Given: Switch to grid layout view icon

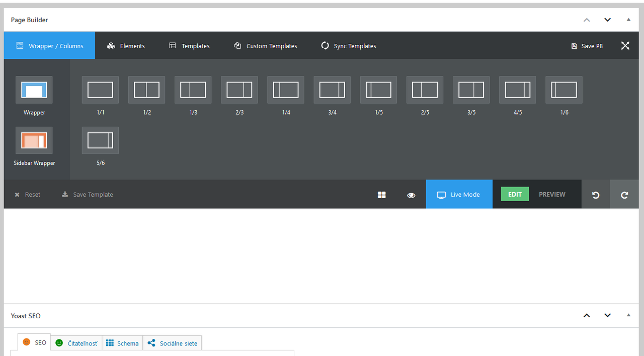Looking at the screenshot, I should pyautogui.click(x=382, y=195).
